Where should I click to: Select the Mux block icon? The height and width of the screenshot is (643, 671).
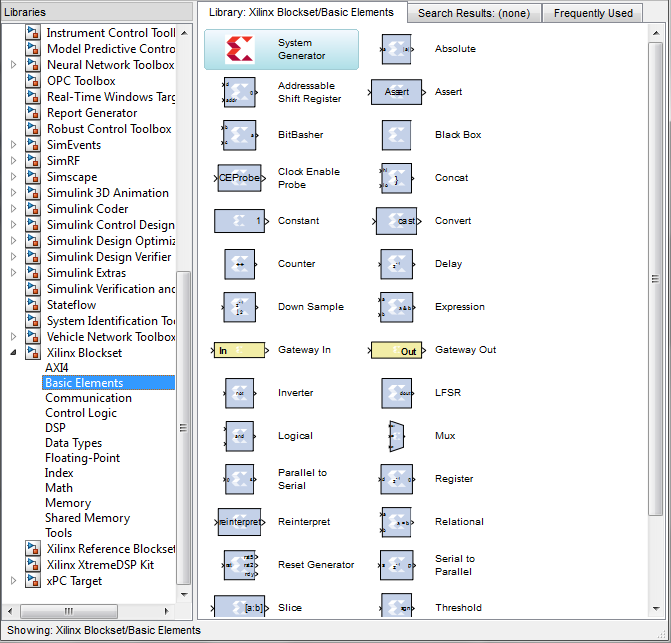tap(396, 436)
